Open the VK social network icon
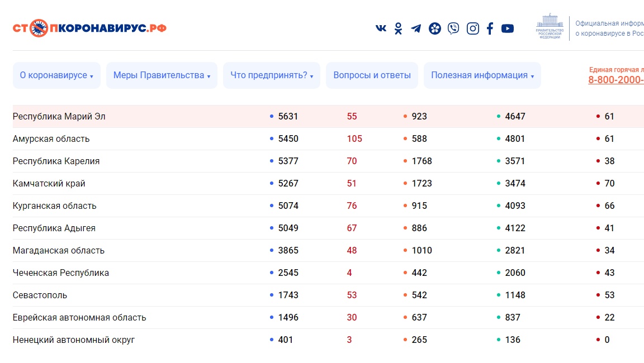This screenshot has height=363, width=644. coord(381,28)
